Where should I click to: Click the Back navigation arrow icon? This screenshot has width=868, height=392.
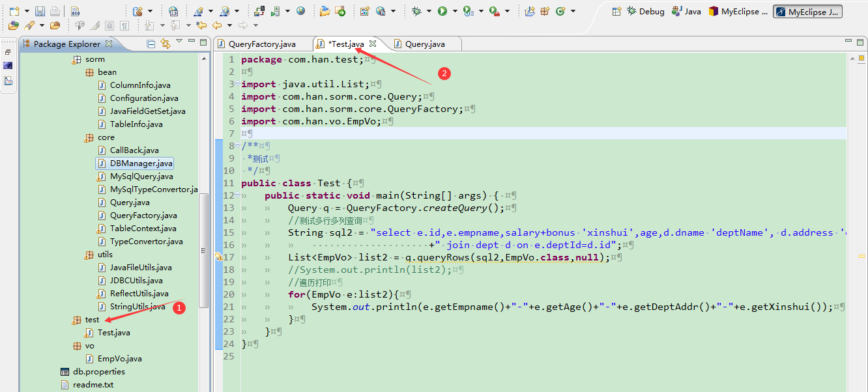(x=217, y=25)
